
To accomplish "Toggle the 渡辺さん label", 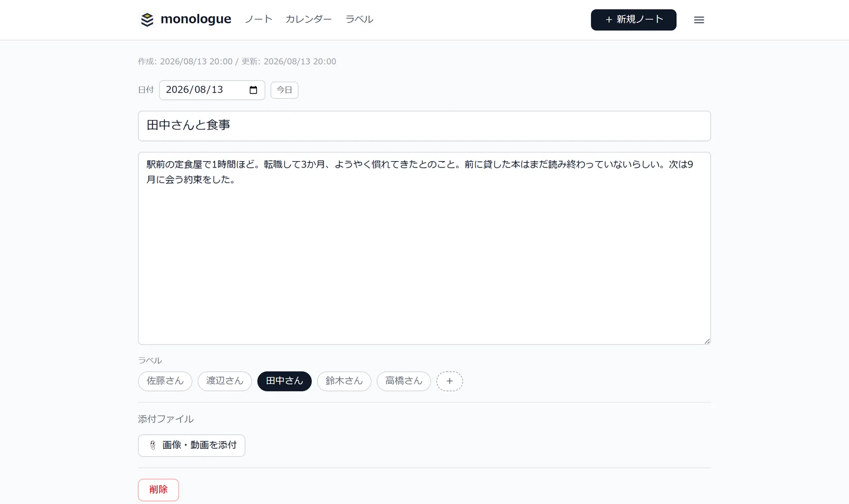I will tap(225, 381).
